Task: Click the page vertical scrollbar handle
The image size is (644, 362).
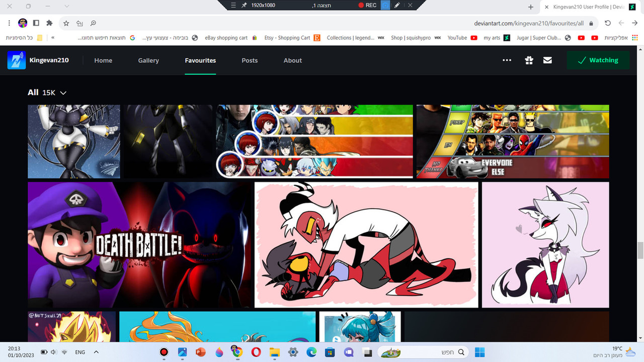Action: point(640,249)
